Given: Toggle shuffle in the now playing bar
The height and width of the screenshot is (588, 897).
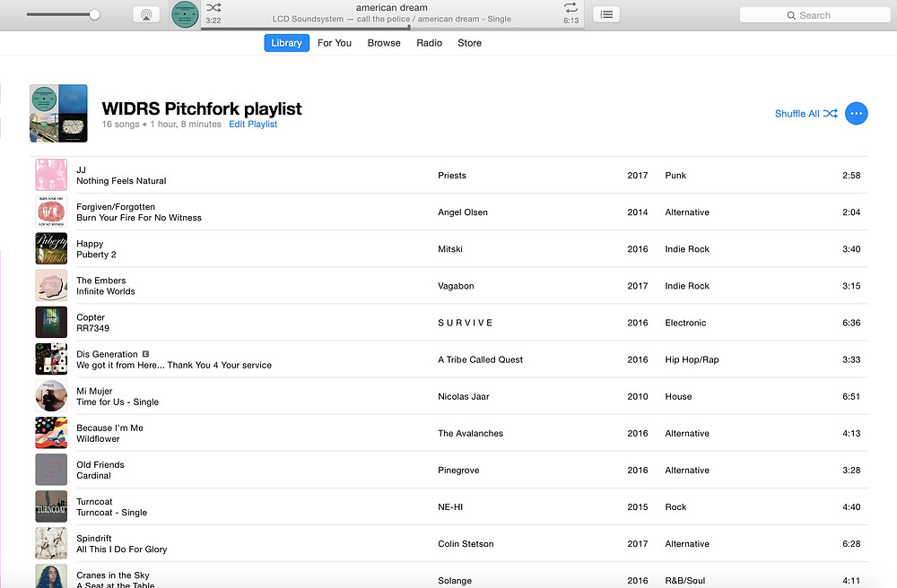Looking at the screenshot, I should pyautogui.click(x=213, y=7).
